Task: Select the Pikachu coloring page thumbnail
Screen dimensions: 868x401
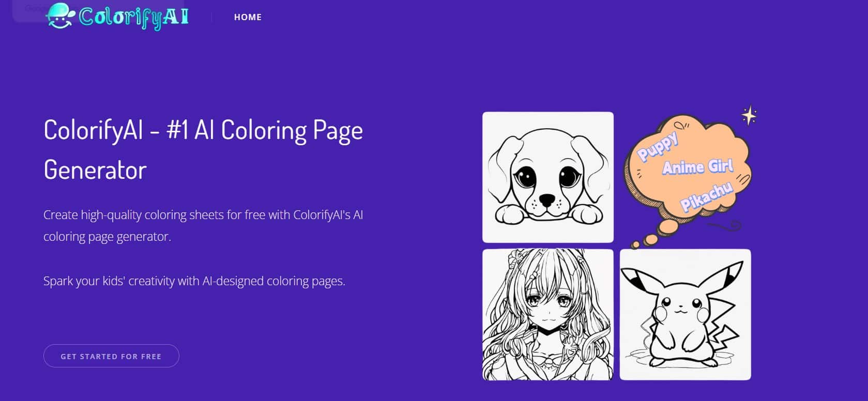Action: [686, 315]
